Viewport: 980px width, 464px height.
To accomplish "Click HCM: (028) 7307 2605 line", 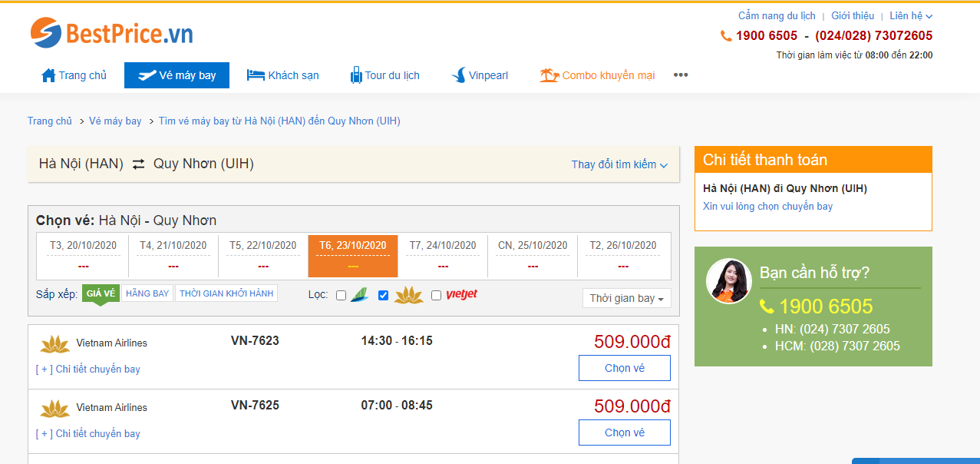I will click(838, 346).
